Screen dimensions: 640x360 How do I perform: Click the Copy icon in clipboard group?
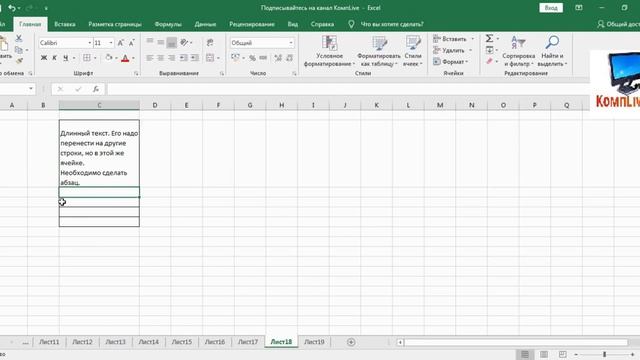coord(18,50)
